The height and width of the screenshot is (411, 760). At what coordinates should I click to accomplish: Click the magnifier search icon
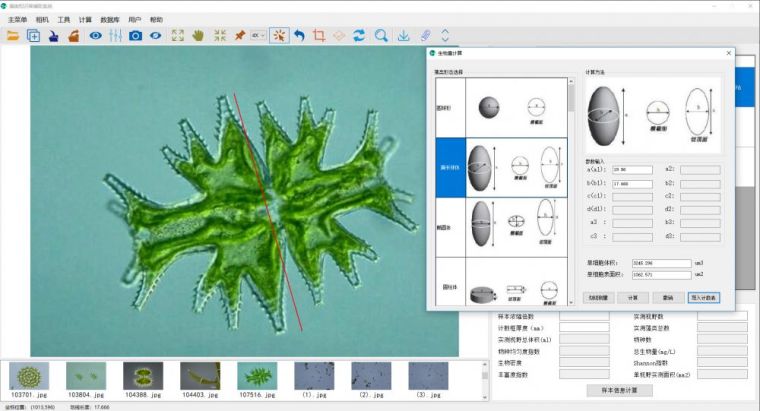pyautogui.click(x=381, y=35)
